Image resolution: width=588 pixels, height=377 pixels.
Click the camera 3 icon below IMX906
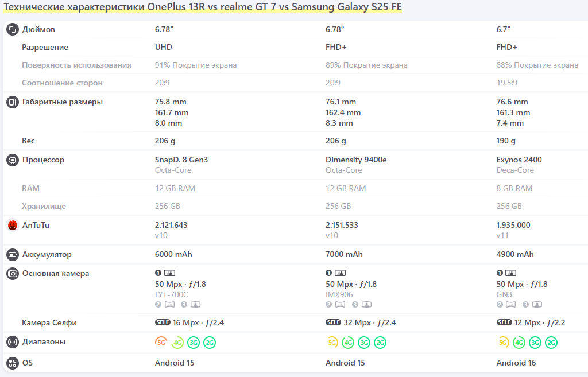[x=362, y=304]
